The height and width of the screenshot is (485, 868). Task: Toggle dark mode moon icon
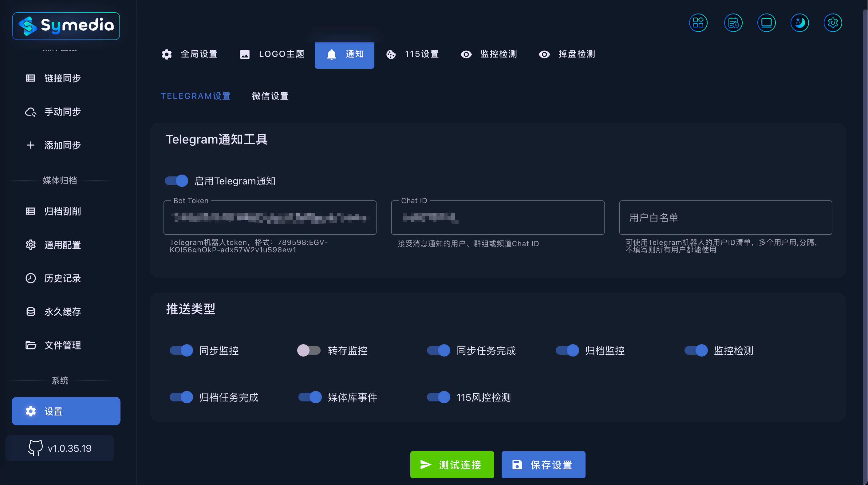coord(799,23)
